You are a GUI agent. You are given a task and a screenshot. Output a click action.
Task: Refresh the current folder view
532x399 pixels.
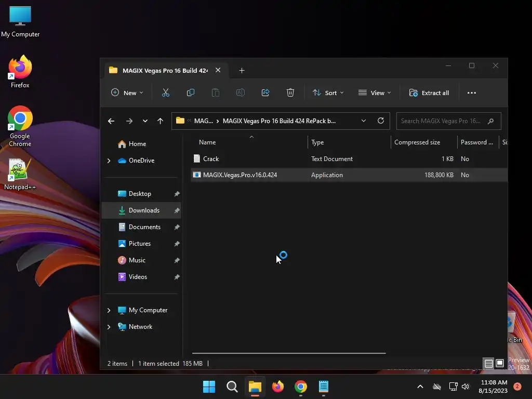point(381,121)
